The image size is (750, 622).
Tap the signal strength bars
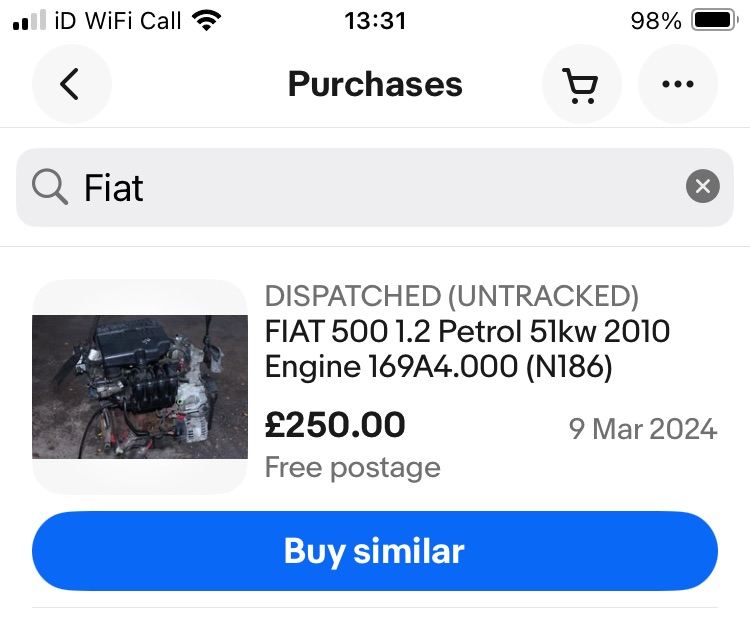pos(29,21)
